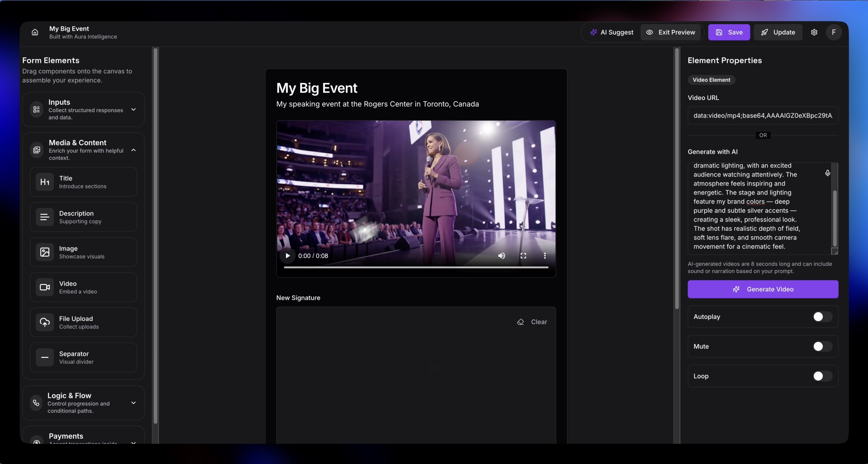
Task: Clear the signature pad
Action: click(x=532, y=322)
